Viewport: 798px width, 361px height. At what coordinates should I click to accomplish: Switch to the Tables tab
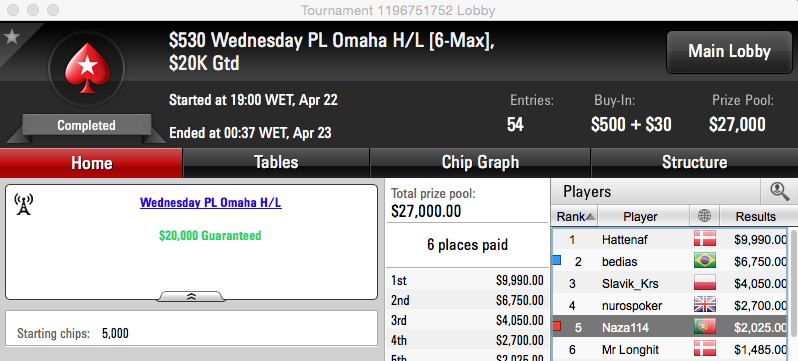point(276,162)
